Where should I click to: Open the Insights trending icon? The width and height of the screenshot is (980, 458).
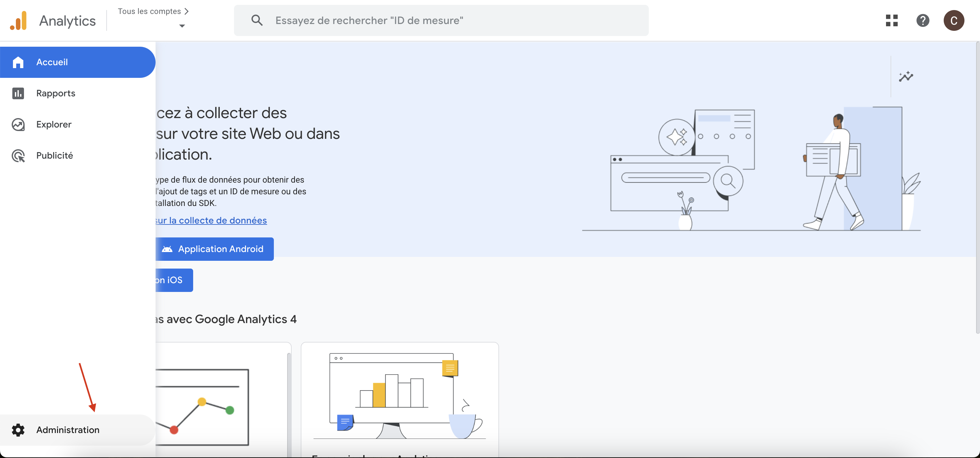(x=906, y=76)
